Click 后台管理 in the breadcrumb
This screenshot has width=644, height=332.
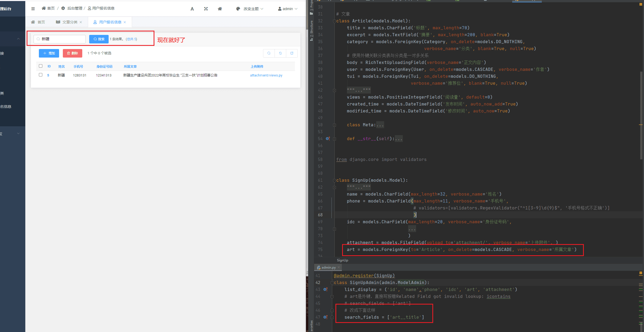[x=72, y=8]
